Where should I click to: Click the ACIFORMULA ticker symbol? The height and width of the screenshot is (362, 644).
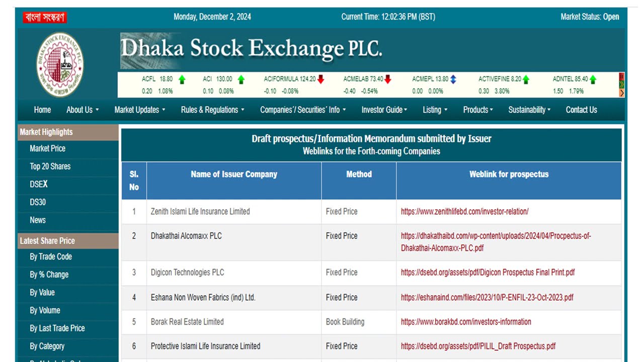tap(281, 79)
